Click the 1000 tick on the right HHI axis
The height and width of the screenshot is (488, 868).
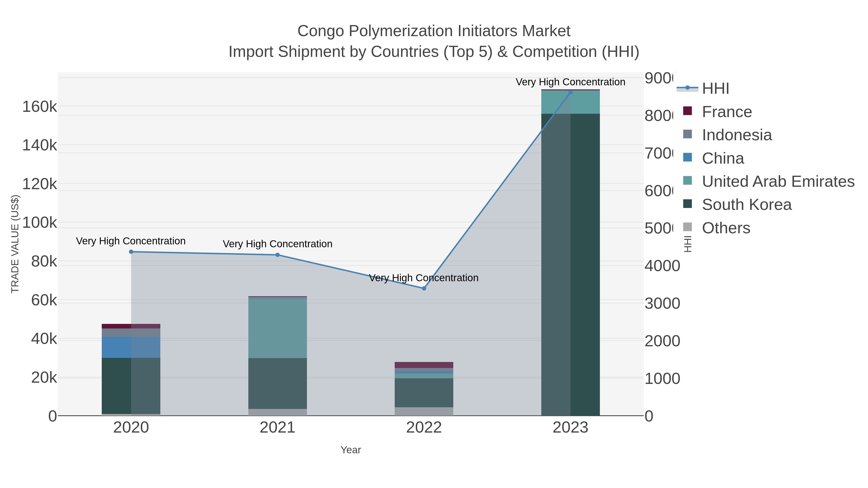[x=663, y=379]
